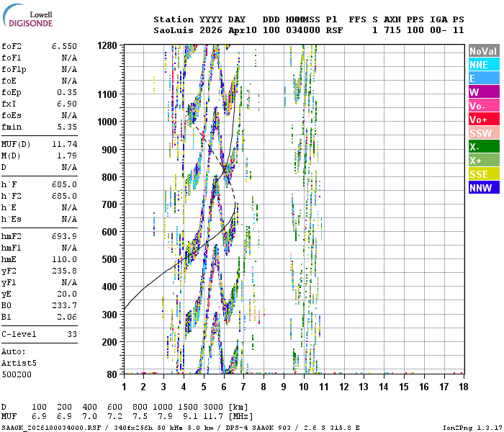This screenshot has height=432, width=504.
Task: Select the SSW salmon legend swatch
Action: [484, 133]
